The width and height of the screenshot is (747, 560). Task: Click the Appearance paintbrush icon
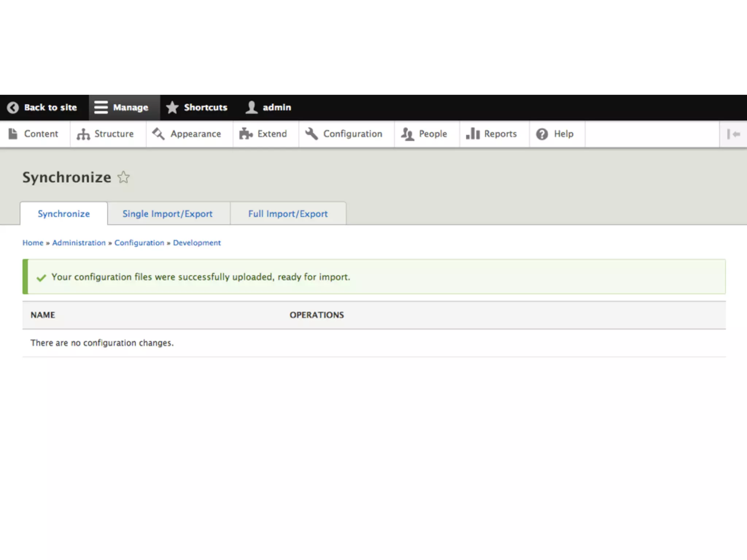tap(158, 134)
